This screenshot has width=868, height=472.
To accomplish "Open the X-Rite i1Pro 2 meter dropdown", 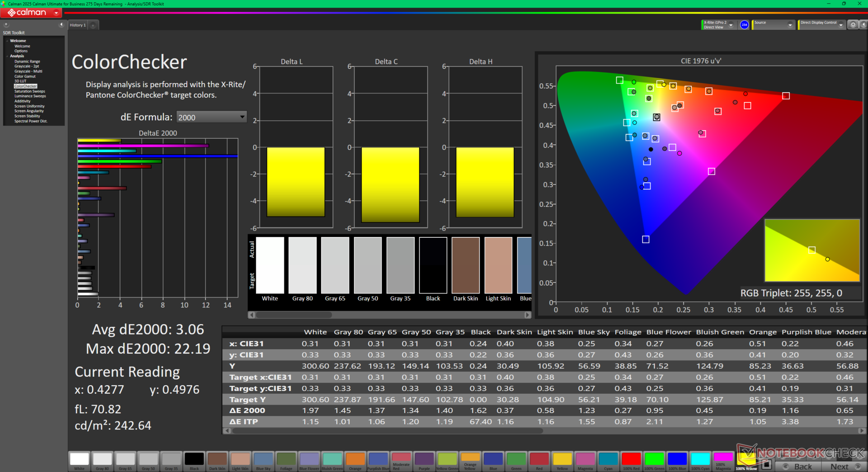I will pyautogui.click(x=731, y=25).
